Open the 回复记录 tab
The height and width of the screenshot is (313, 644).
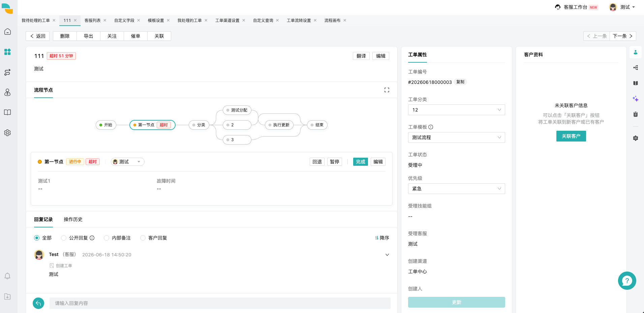[x=43, y=219]
